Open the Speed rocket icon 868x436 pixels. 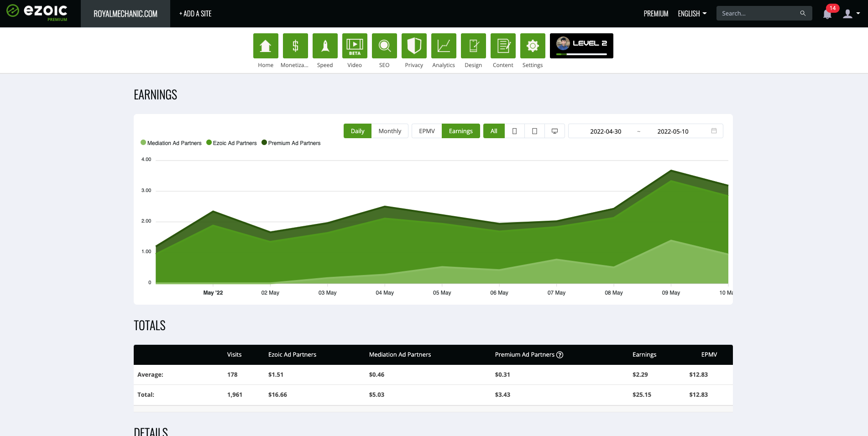325,46
